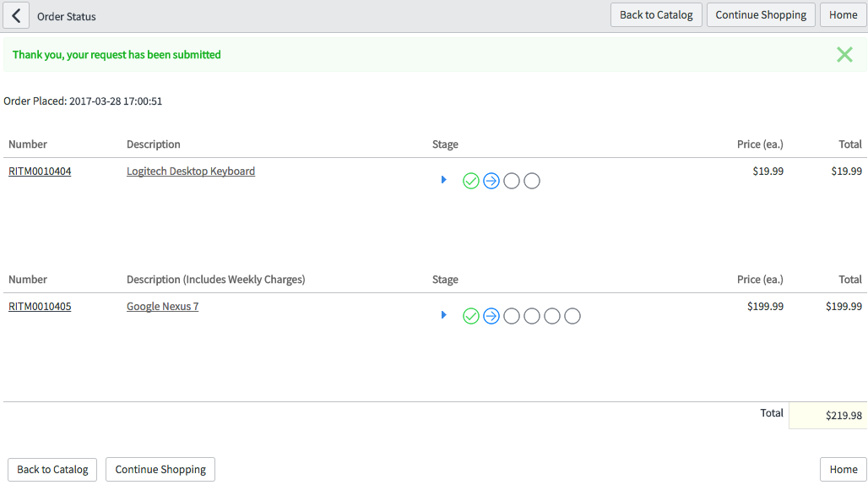Open the Google Nexus 7 link
Viewport: 868px width, 485px height.
162,307
